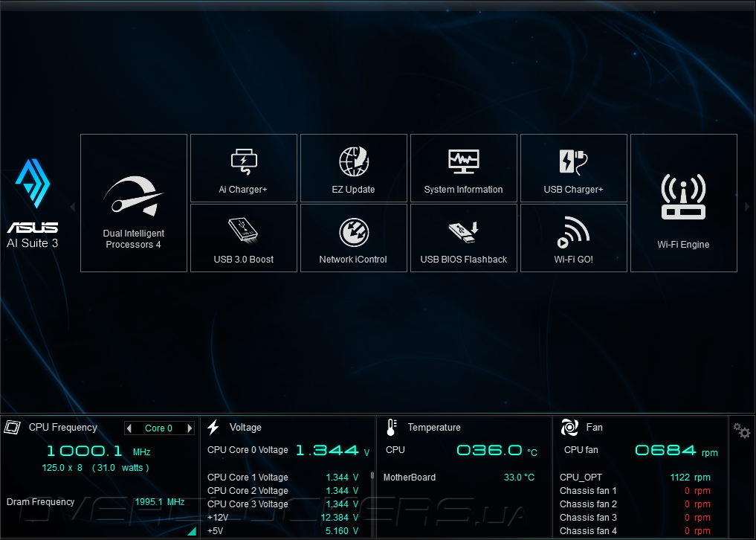Click the Voltage list scrollbar
This screenshot has width=756, height=540.
coord(372,475)
